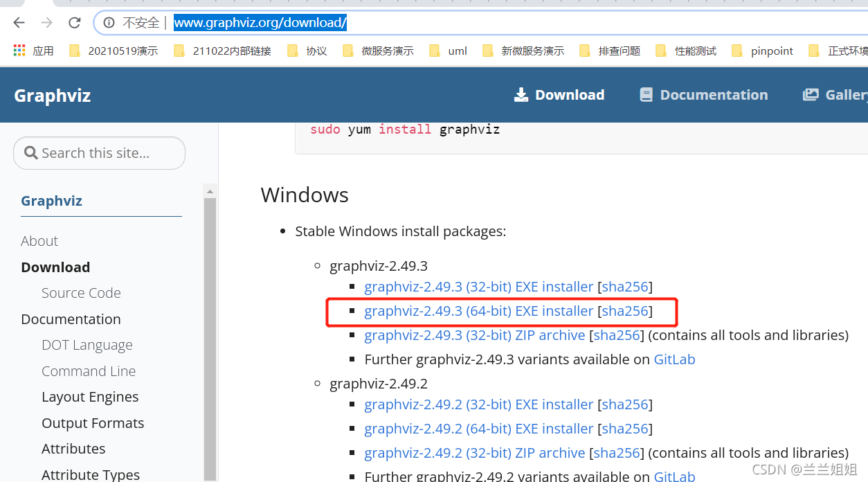Viewport: 868px width, 482px height.
Task: Download graphviz-2.49.2 (64-bit) EXE installer
Action: [x=479, y=429]
